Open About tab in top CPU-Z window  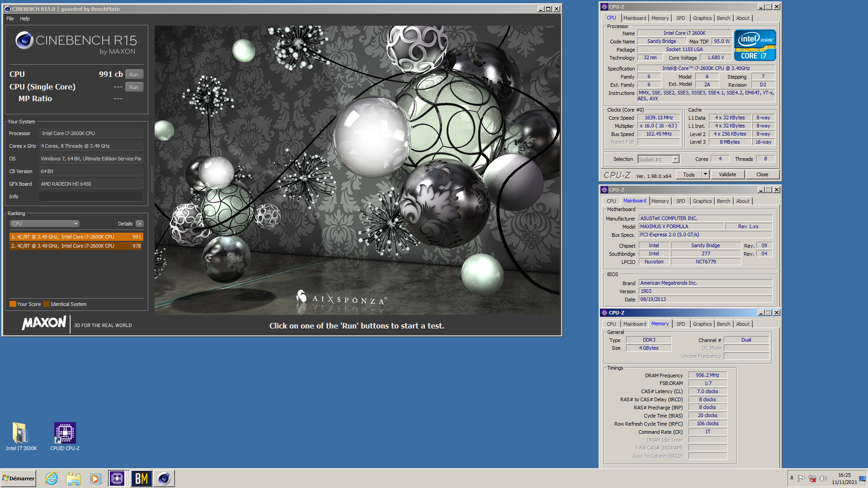pos(743,18)
